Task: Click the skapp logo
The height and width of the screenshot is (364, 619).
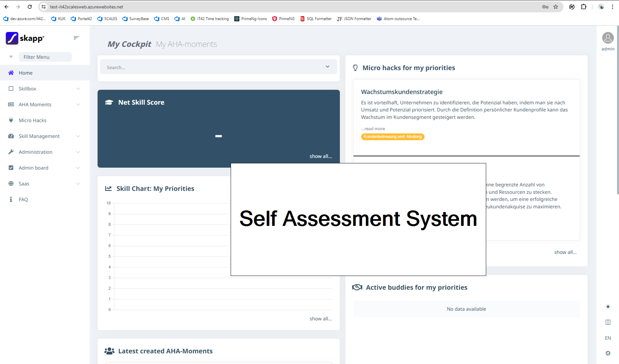Action: [25, 38]
